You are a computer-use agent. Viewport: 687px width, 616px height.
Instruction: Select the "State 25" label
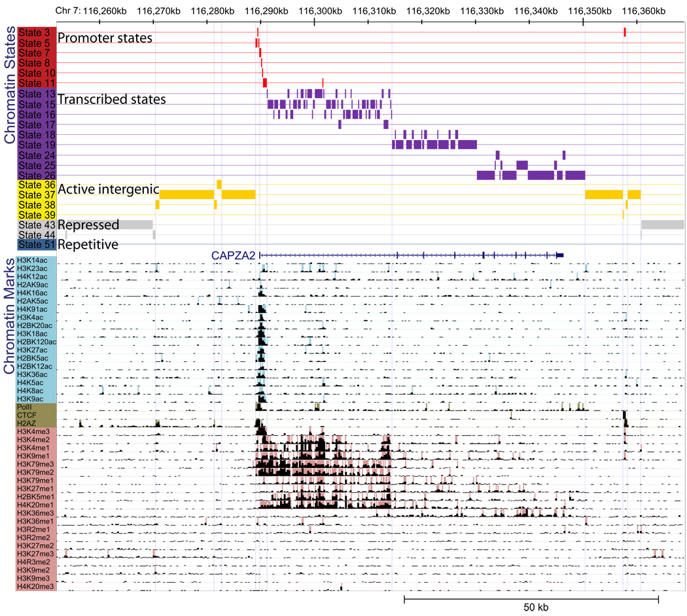[x=37, y=166]
